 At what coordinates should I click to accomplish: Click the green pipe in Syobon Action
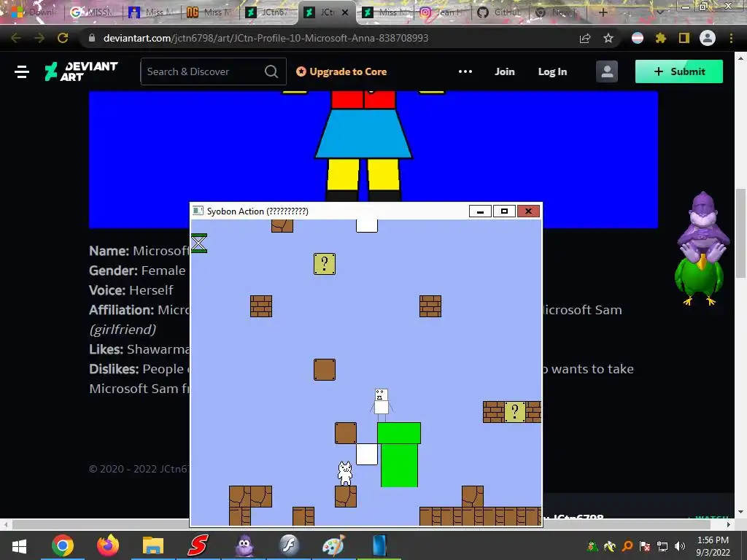pyautogui.click(x=399, y=455)
